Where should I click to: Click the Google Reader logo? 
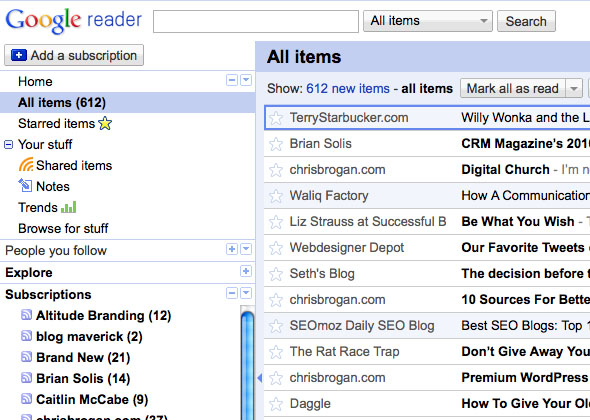(74, 20)
